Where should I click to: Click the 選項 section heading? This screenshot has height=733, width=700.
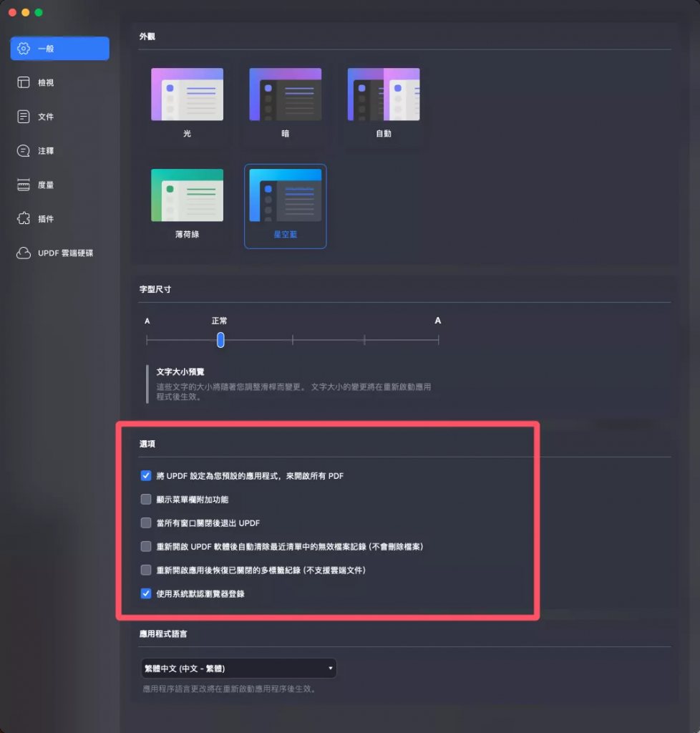pyautogui.click(x=147, y=444)
